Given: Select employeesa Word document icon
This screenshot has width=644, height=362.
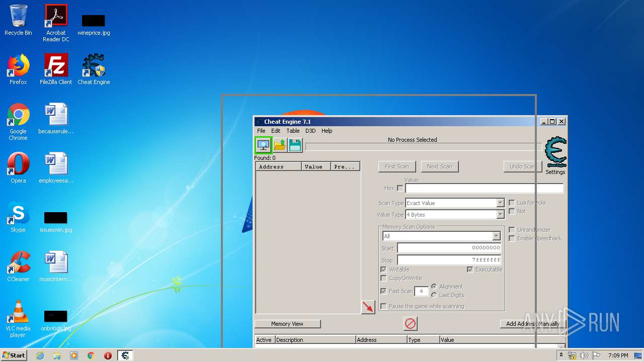Looking at the screenshot, I should point(56,168).
